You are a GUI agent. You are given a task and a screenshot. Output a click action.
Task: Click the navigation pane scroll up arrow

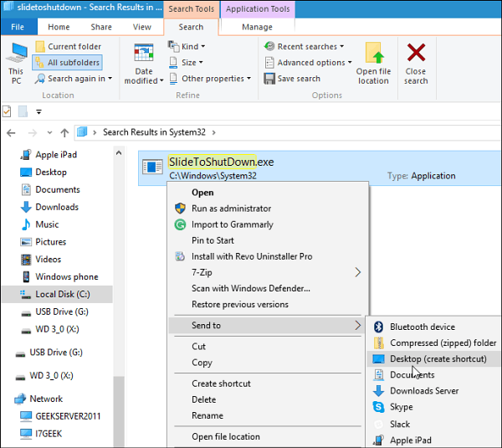[119, 153]
